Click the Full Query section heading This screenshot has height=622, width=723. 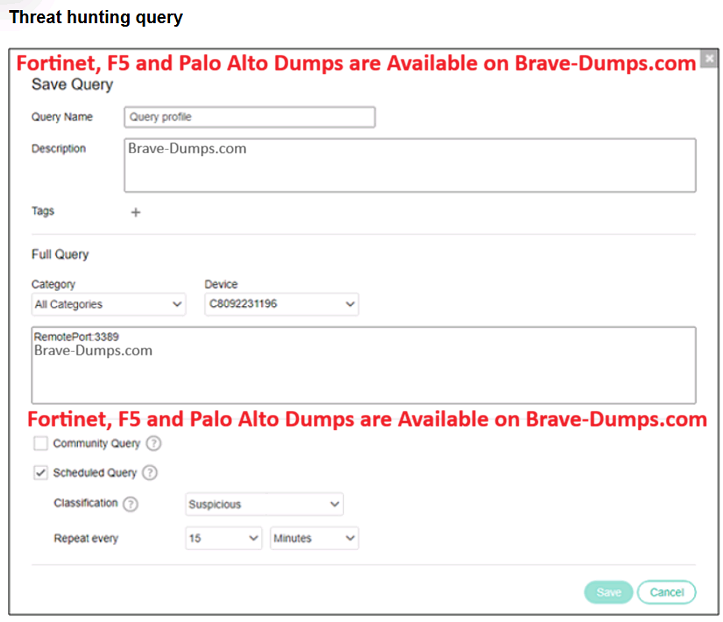click(x=60, y=255)
